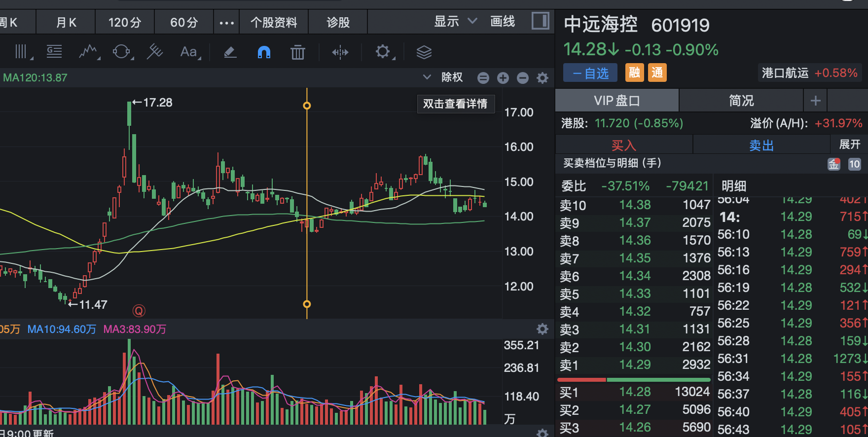Remove stock from 自选 watchlist

pyautogui.click(x=591, y=73)
